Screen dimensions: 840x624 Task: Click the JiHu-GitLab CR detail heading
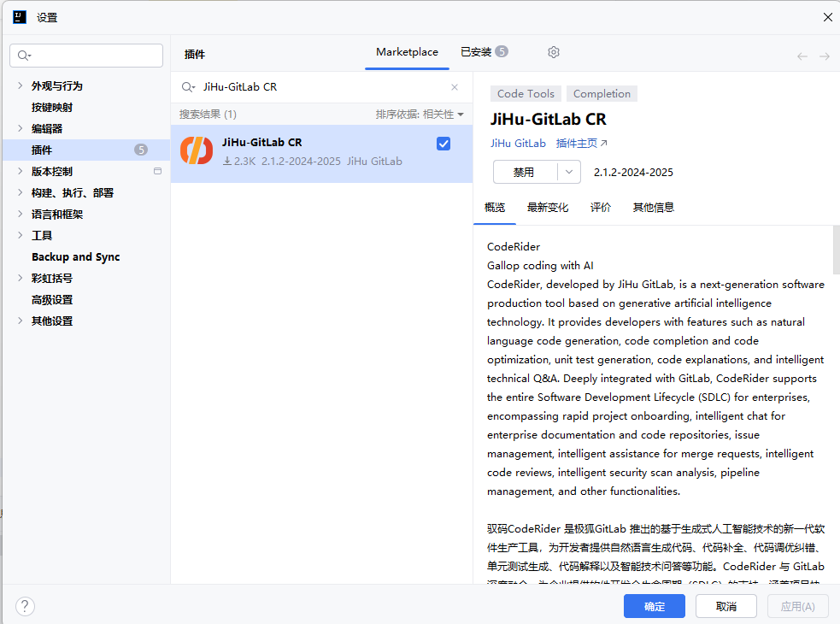(x=548, y=119)
